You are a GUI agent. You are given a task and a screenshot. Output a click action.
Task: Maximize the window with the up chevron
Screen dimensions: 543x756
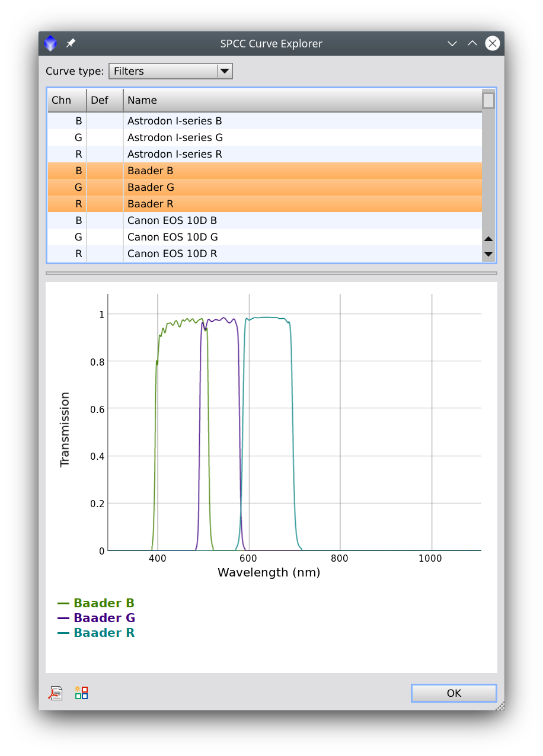click(x=472, y=43)
